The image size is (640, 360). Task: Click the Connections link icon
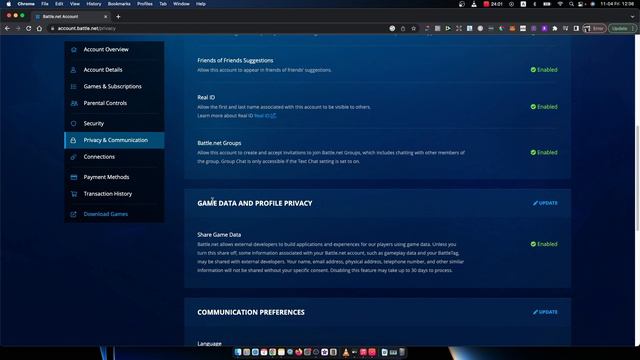[73, 157]
